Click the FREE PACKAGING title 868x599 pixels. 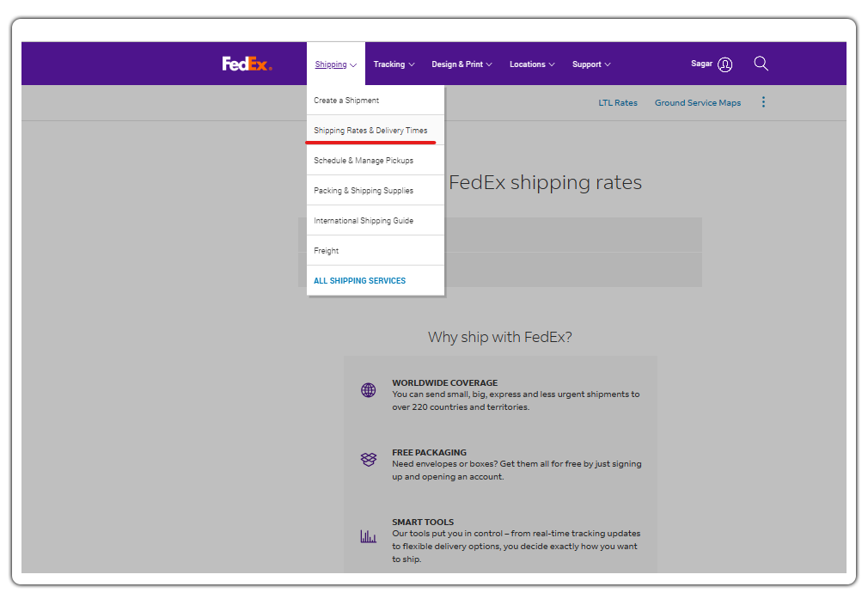coord(429,452)
